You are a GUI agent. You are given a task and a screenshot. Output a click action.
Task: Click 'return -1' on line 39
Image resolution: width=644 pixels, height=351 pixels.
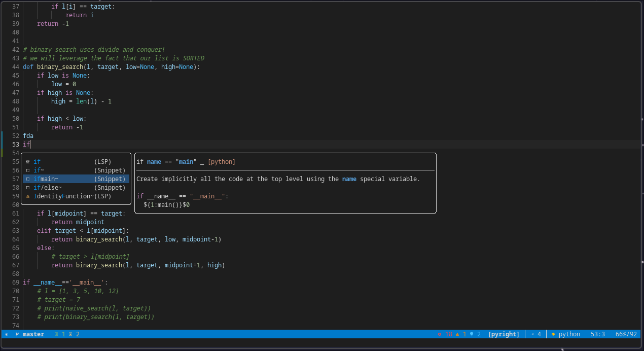point(53,24)
